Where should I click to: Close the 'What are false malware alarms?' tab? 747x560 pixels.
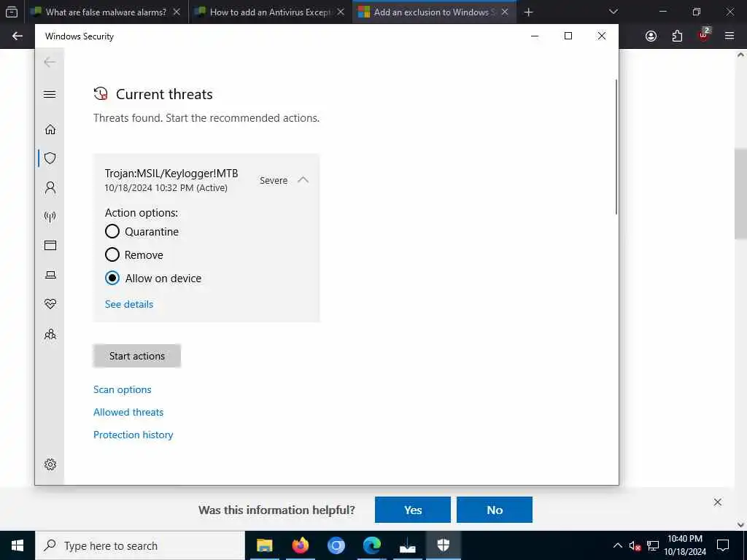(177, 12)
